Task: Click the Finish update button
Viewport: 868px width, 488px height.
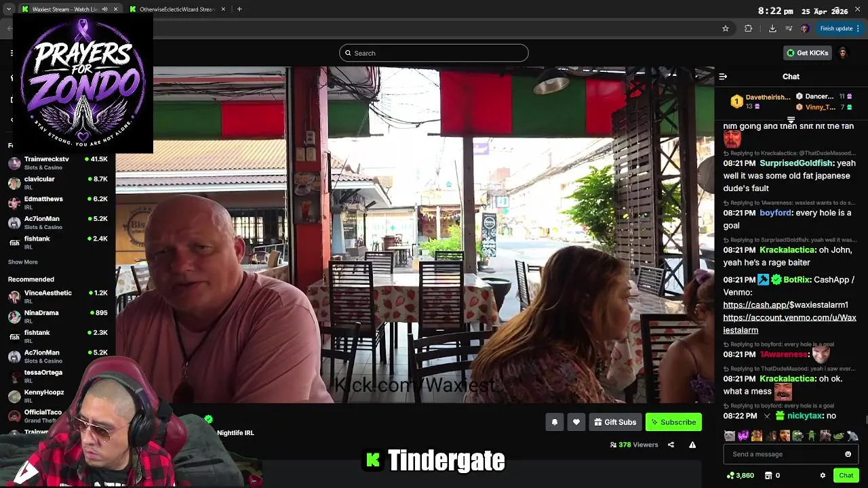Action: 840,28
